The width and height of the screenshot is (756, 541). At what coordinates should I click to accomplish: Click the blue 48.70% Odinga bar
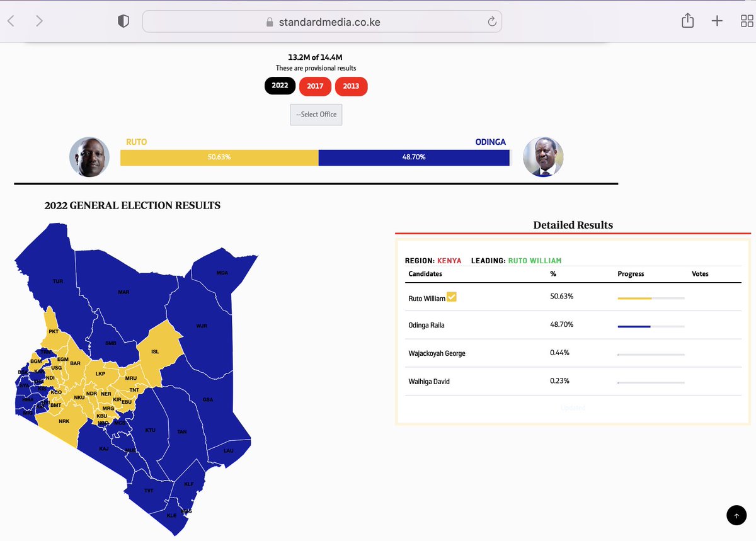click(x=414, y=157)
